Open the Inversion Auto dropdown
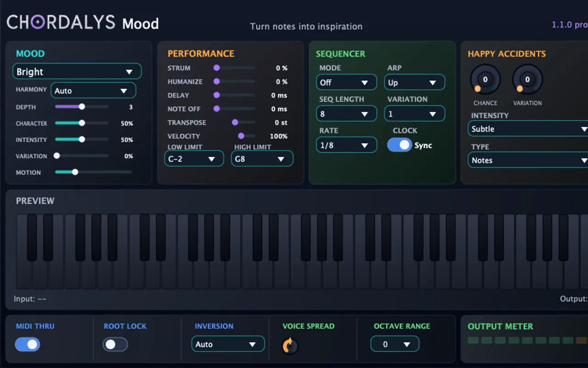Image resolution: width=588 pixels, height=368 pixels. (228, 344)
